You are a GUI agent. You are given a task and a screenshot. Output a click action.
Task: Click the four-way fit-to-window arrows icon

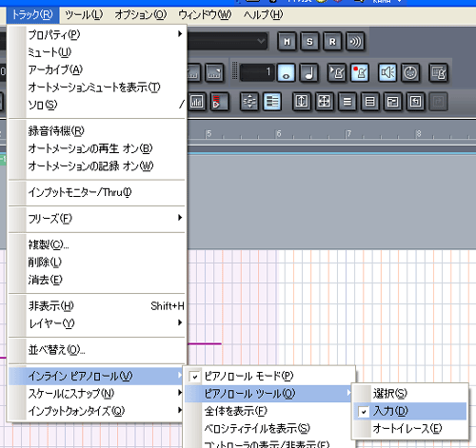(x=324, y=102)
